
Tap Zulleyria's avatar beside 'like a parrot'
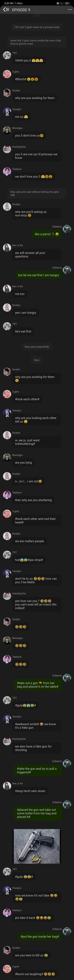pos(67,229)
